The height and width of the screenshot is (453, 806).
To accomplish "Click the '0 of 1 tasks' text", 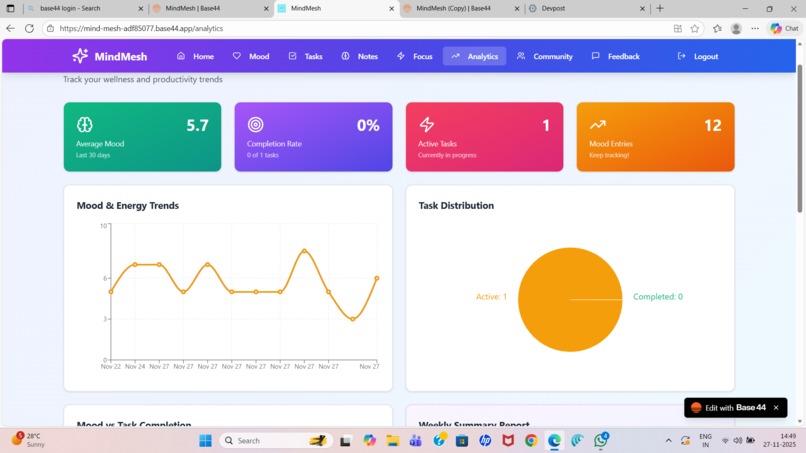I will [263, 155].
